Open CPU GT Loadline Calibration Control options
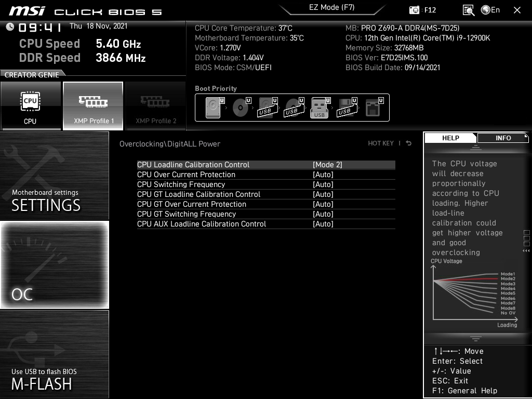 pyautogui.click(x=266, y=194)
